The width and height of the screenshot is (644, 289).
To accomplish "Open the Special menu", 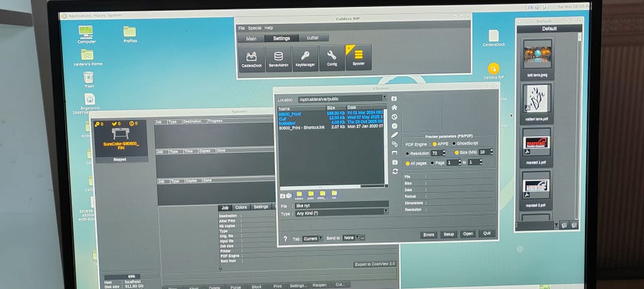I will pos(254,28).
